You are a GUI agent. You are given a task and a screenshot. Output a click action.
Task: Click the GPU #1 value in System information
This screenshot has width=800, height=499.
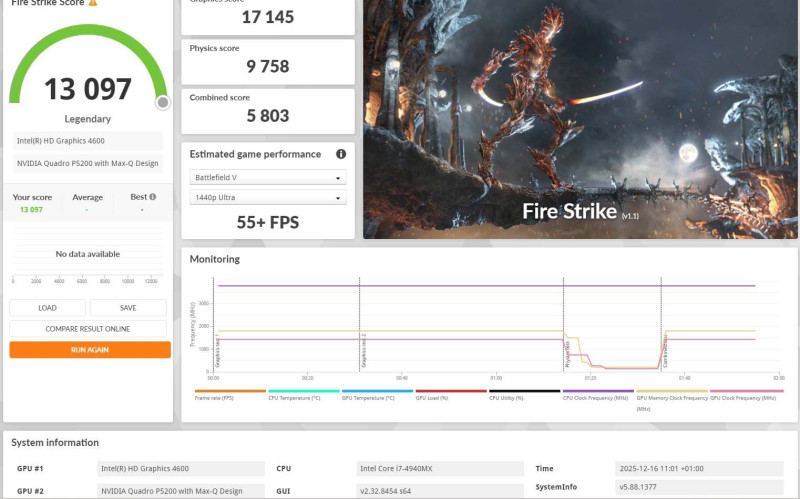point(181,468)
